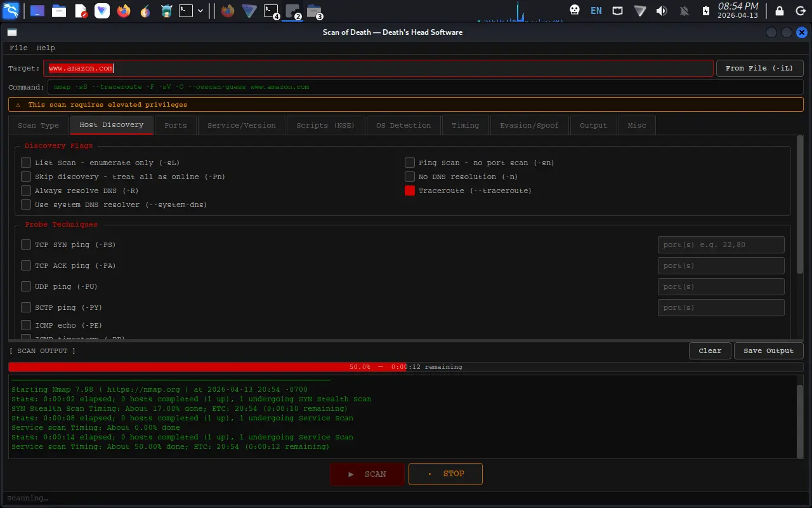This screenshot has width=812, height=508.
Task: Switch to the Scan Type tab
Action: click(x=38, y=125)
